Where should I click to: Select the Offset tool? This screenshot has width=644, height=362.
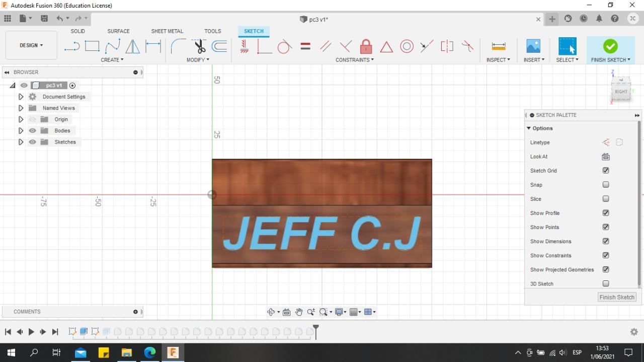tap(219, 46)
